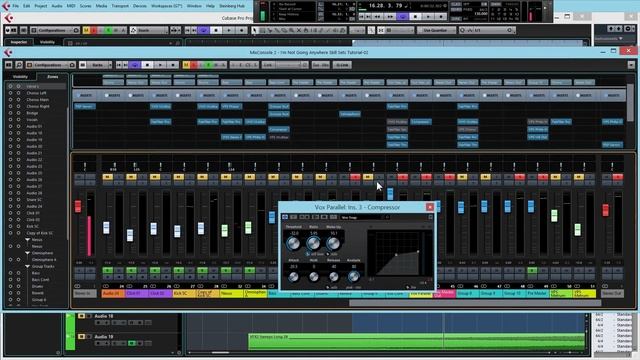Open the Devices menu
Screen dimensions: 640x360
pos(140,6)
